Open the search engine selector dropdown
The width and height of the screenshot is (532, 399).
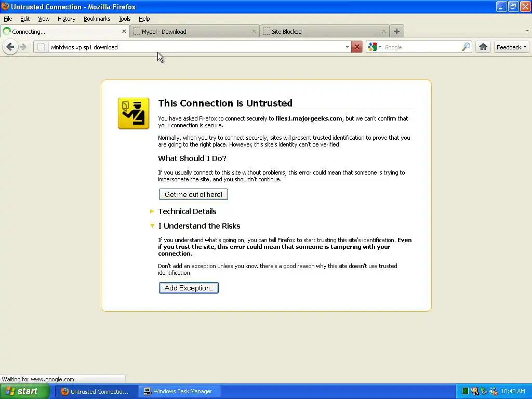(380, 47)
